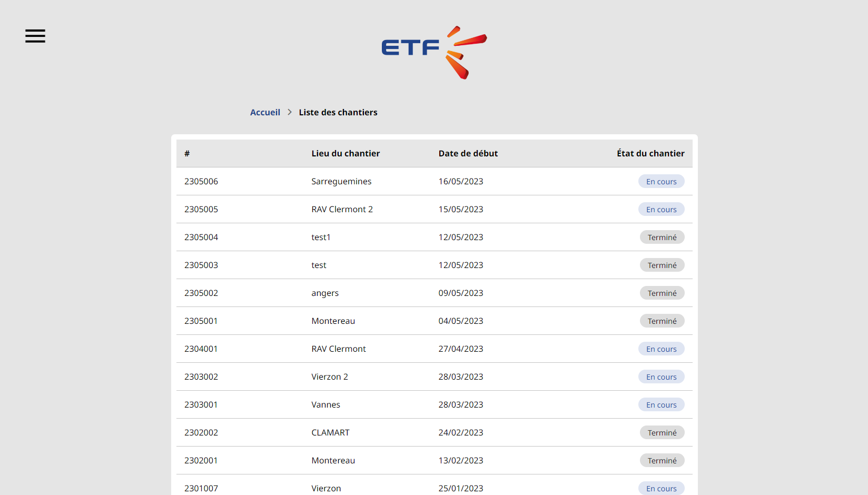Select the angers chantier row
The height and width of the screenshot is (495, 868).
tap(325, 293)
